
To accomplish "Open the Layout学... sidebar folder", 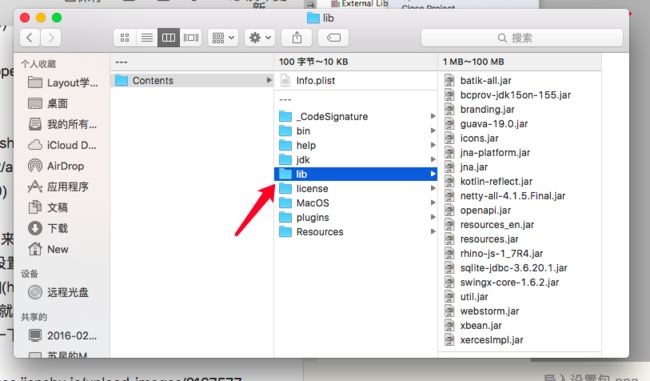I will [x=63, y=83].
